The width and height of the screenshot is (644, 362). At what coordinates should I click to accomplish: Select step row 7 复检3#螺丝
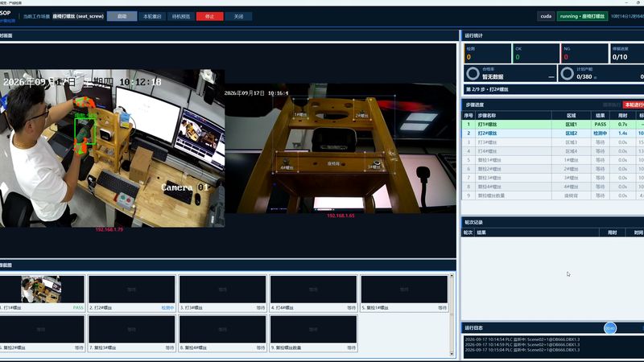click(553, 178)
